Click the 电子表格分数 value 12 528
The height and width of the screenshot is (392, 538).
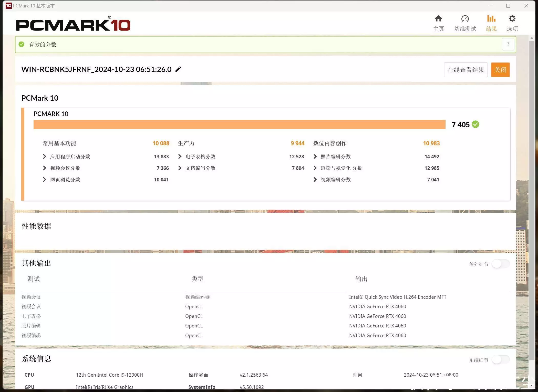[x=297, y=157]
